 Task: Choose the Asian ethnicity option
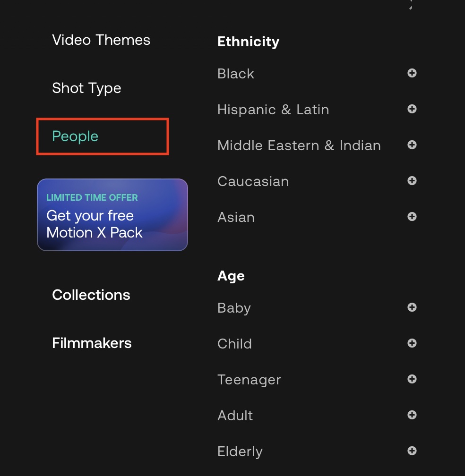[x=236, y=217]
